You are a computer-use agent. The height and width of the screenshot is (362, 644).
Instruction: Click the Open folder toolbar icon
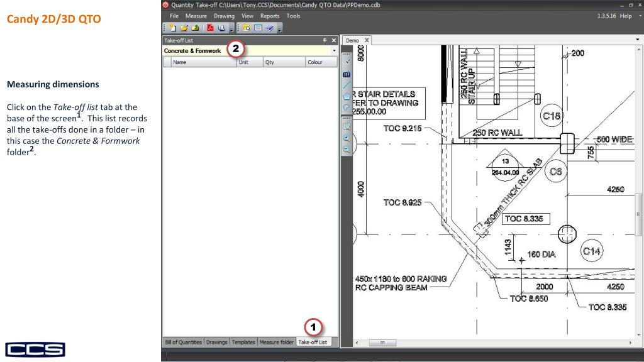pyautogui.click(x=184, y=28)
